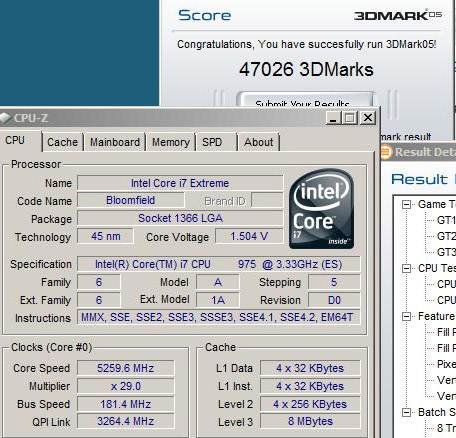
Task: Click the Stepping value '5'
Action: pos(334,282)
